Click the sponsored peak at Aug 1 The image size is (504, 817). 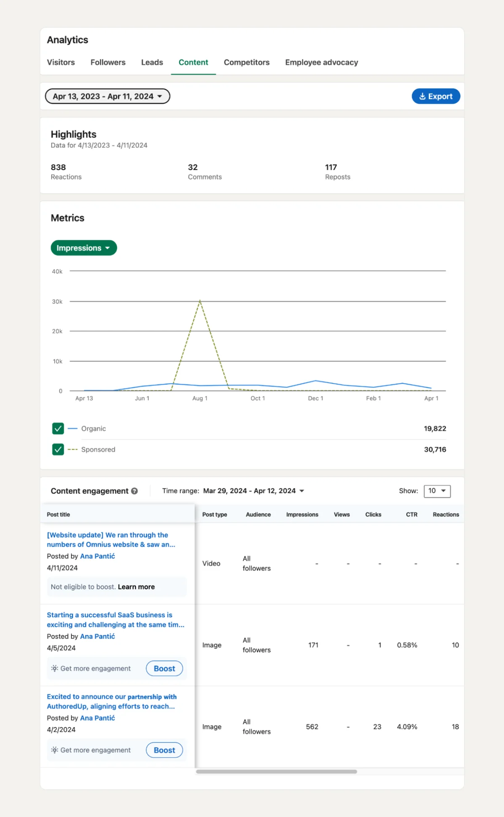coord(200,300)
